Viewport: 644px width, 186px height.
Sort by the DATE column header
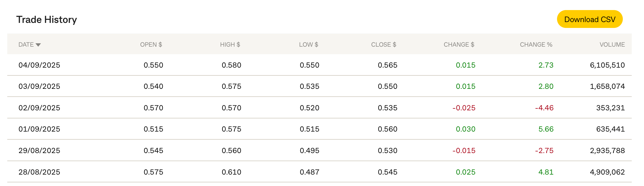pyautogui.click(x=26, y=45)
